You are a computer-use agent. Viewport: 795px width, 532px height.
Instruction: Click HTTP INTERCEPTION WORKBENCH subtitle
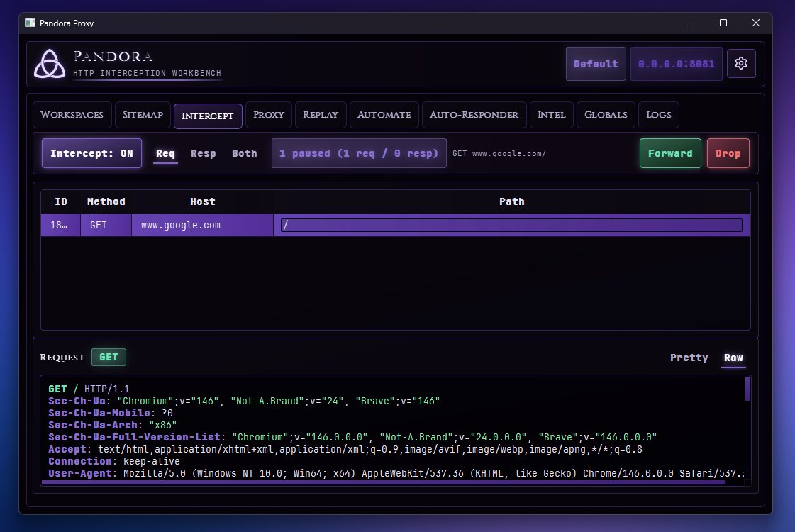[147, 74]
